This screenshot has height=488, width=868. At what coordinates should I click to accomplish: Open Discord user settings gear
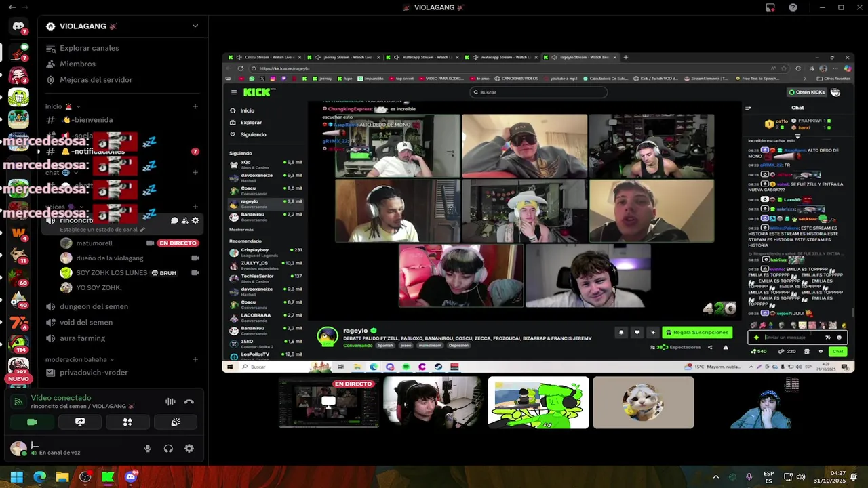coord(189,449)
